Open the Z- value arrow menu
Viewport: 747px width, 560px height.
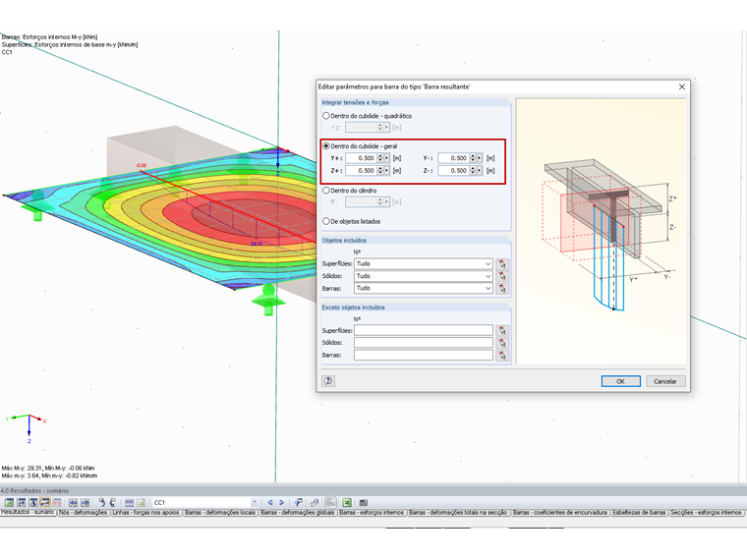[480, 171]
